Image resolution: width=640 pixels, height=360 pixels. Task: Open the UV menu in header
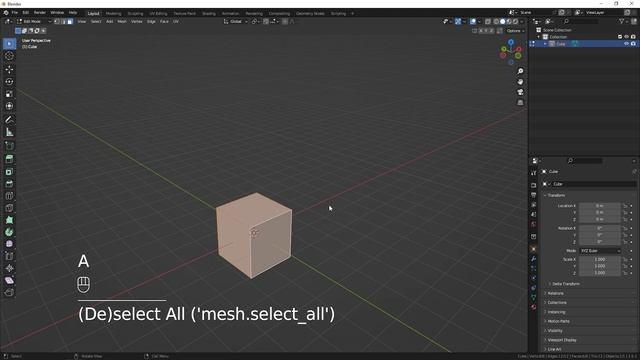[176, 21]
